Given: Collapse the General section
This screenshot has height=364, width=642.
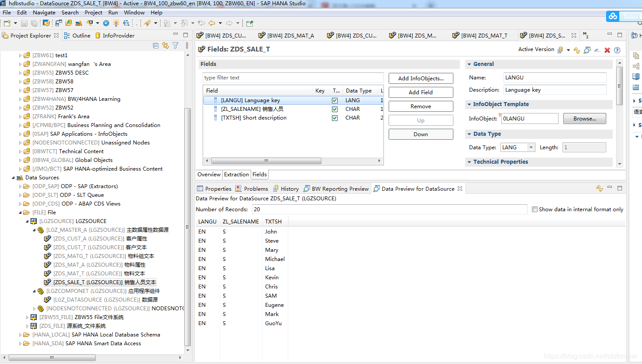Looking at the screenshot, I should tap(469, 64).
